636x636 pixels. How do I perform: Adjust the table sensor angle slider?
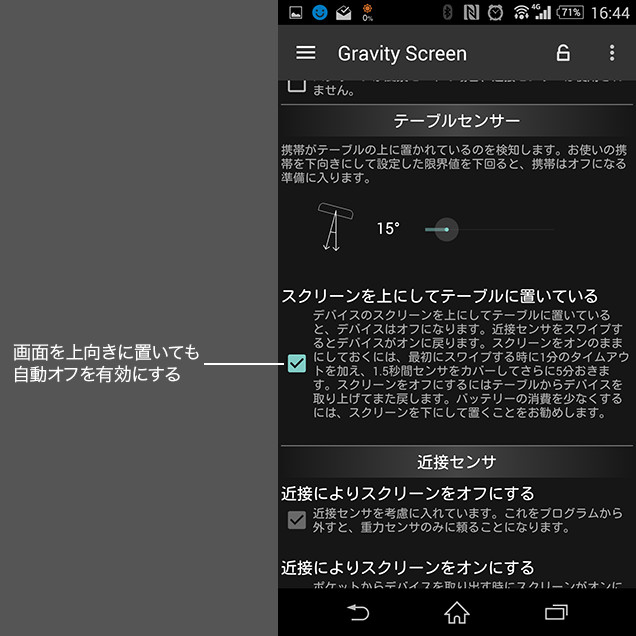(489, 229)
